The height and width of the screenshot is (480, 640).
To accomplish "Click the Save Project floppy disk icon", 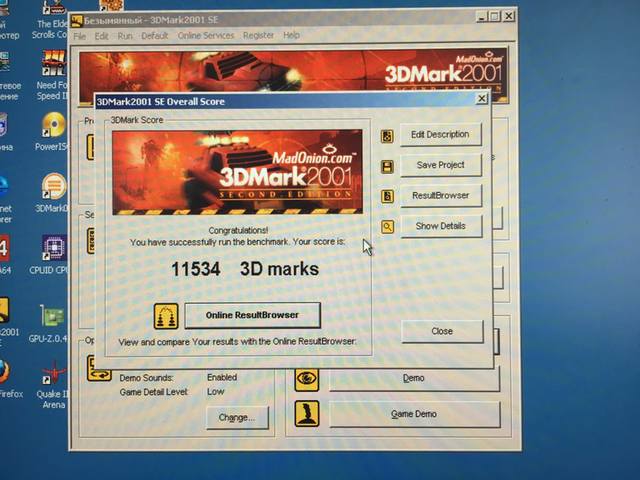I will tap(387, 166).
